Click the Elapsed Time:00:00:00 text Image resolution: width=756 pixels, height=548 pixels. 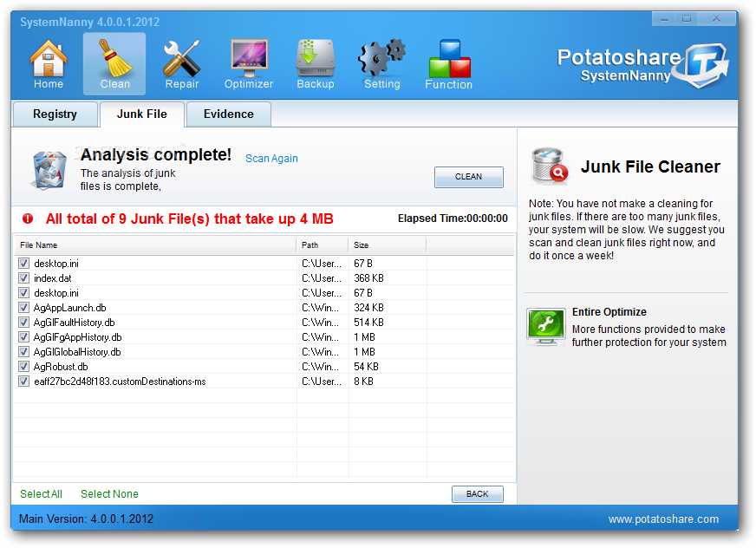[x=453, y=219]
